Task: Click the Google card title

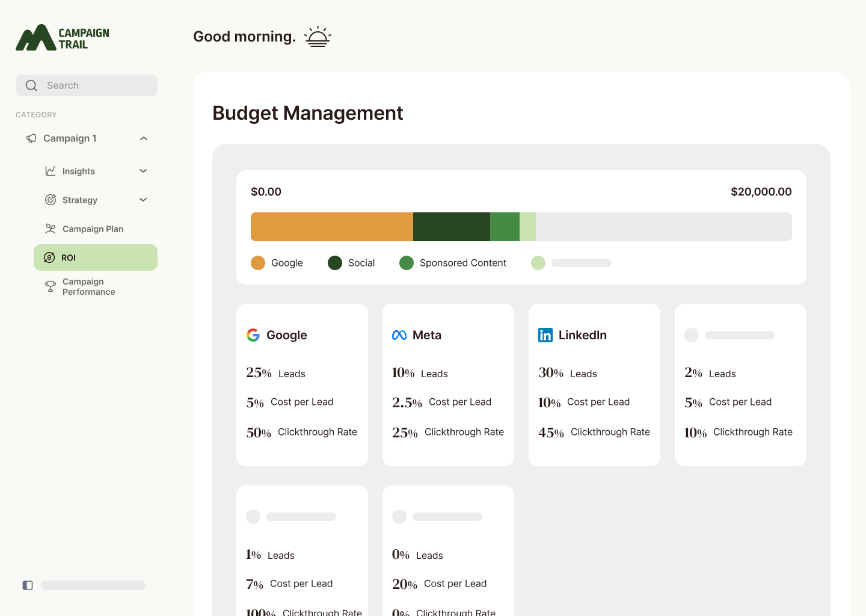Action: point(287,335)
